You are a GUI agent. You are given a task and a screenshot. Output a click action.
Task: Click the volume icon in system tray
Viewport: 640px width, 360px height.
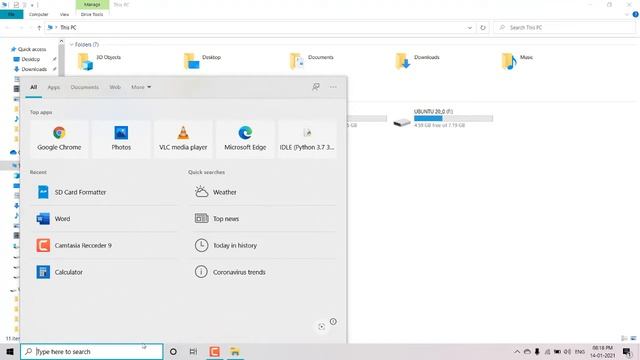click(567, 351)
